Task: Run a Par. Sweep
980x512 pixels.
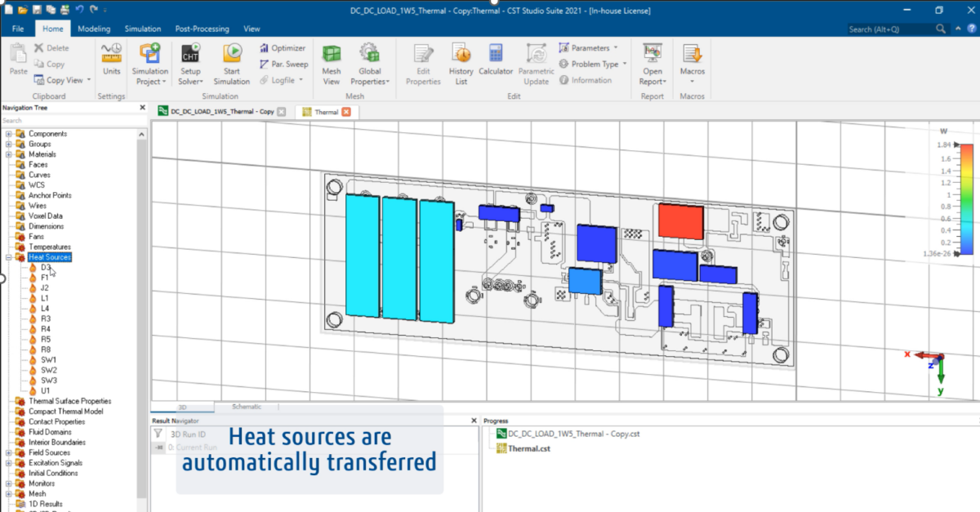Action: (283, 64)
